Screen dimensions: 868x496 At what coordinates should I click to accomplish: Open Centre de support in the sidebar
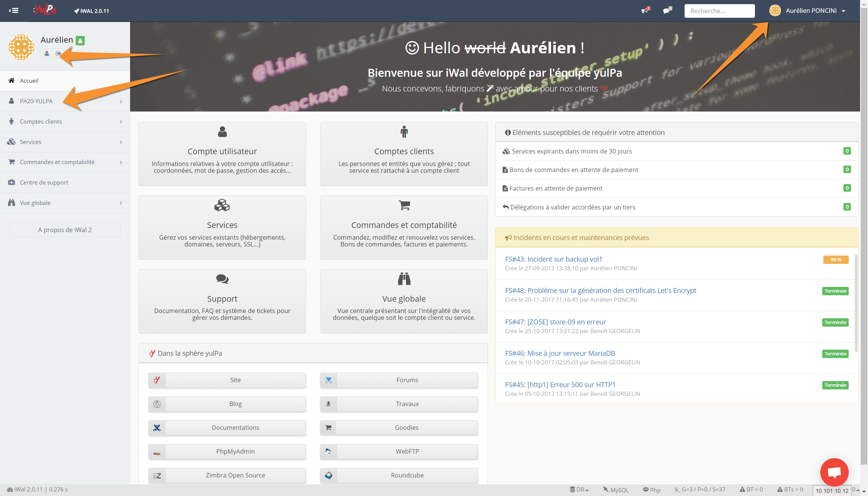click(65, 183)
